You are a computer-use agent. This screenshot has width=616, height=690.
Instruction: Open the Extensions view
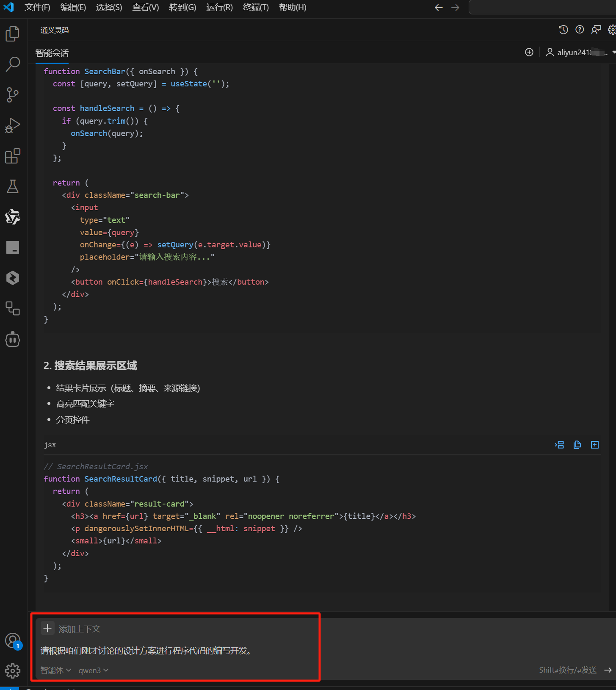point(13,156)
